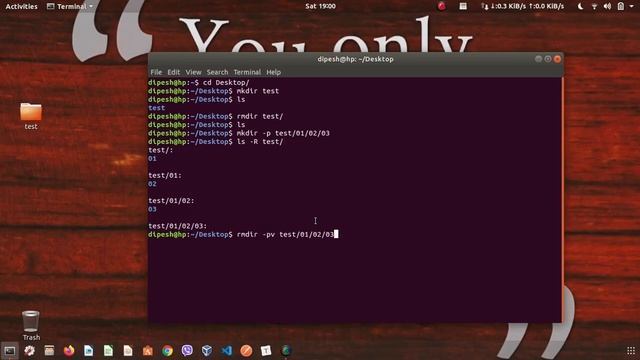Open the Trash on the desktop
Image resolution: width=640 pixels, height=360 pixels.
31,325
